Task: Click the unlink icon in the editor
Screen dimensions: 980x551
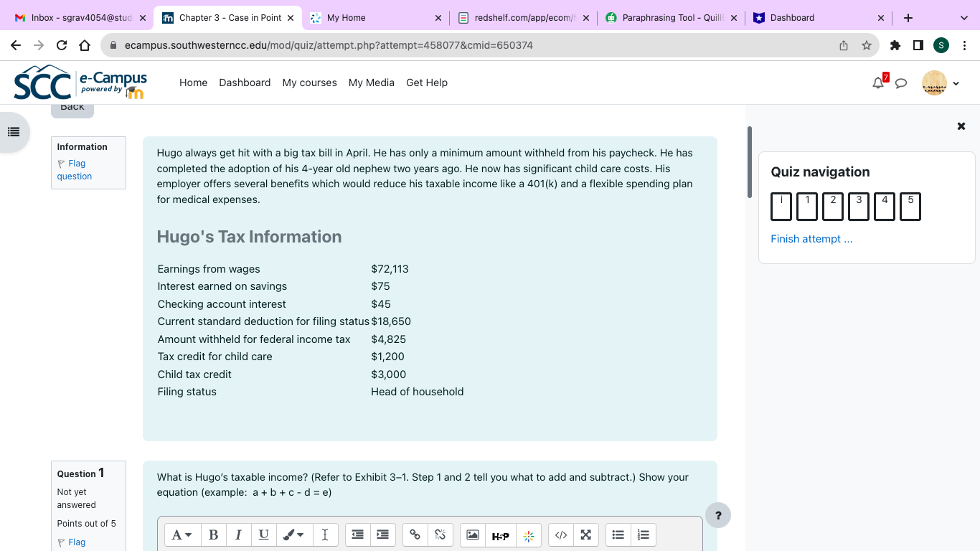Action: [440, 534]
